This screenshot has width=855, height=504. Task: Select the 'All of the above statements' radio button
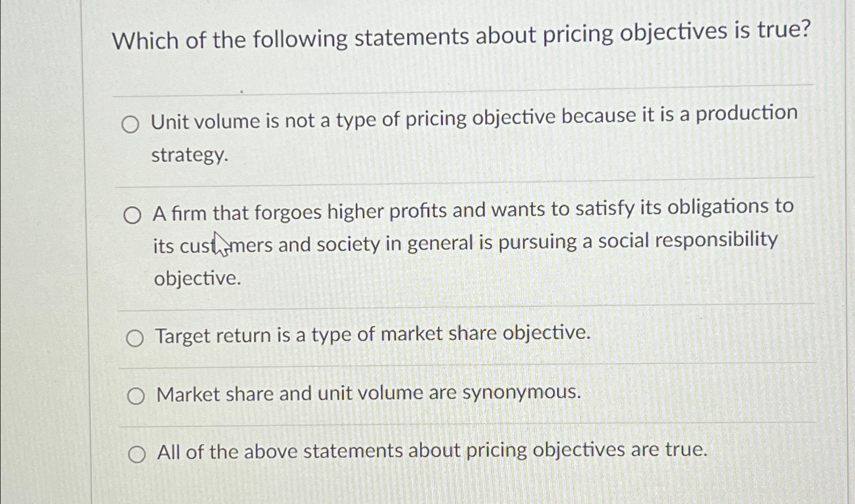(x=137, y=454)
